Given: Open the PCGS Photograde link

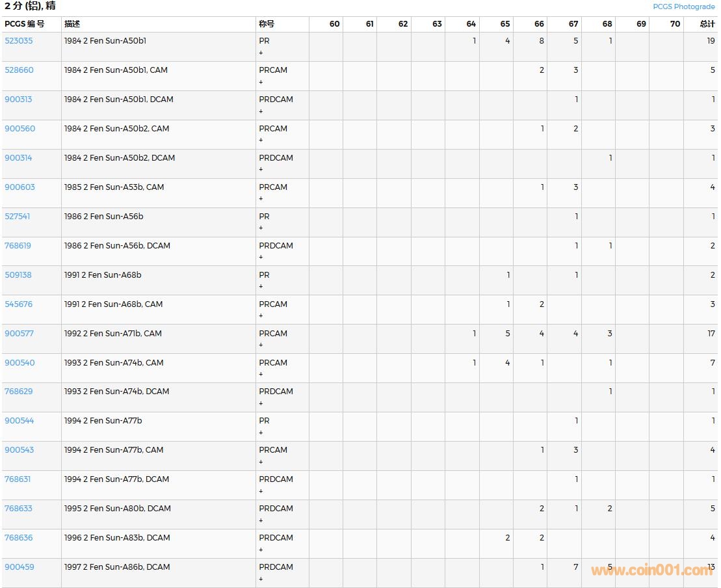Looking at the screenshot, I should [x=683, y=7].
